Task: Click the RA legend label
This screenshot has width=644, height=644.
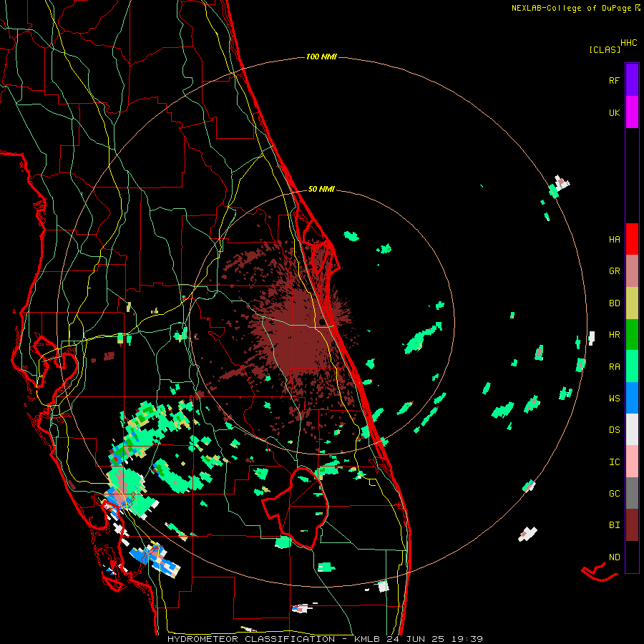Action: [x=614, y=366]
